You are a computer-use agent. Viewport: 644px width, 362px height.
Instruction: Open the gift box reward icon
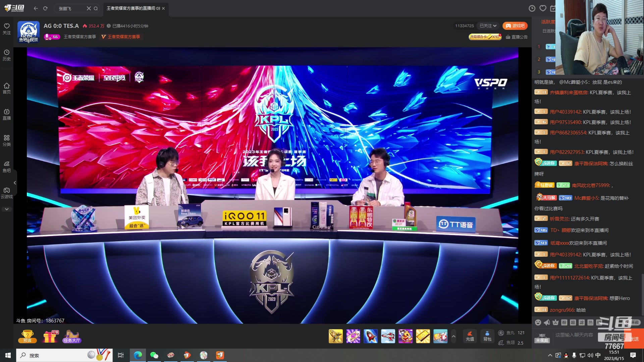click(50, 336)
